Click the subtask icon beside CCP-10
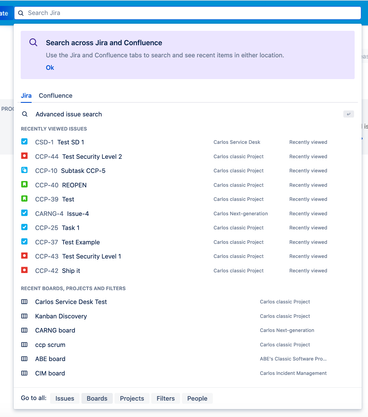Screen dimensions: 368x417 [24, 170]
